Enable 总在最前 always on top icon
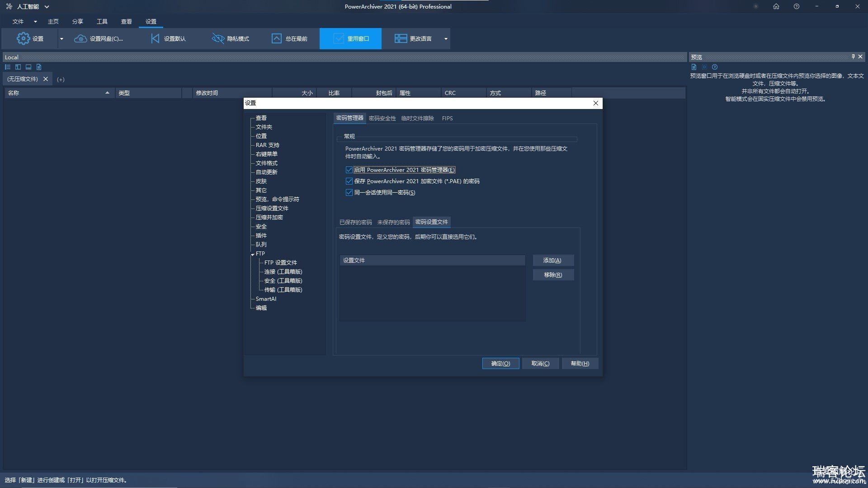 [276, 38]
